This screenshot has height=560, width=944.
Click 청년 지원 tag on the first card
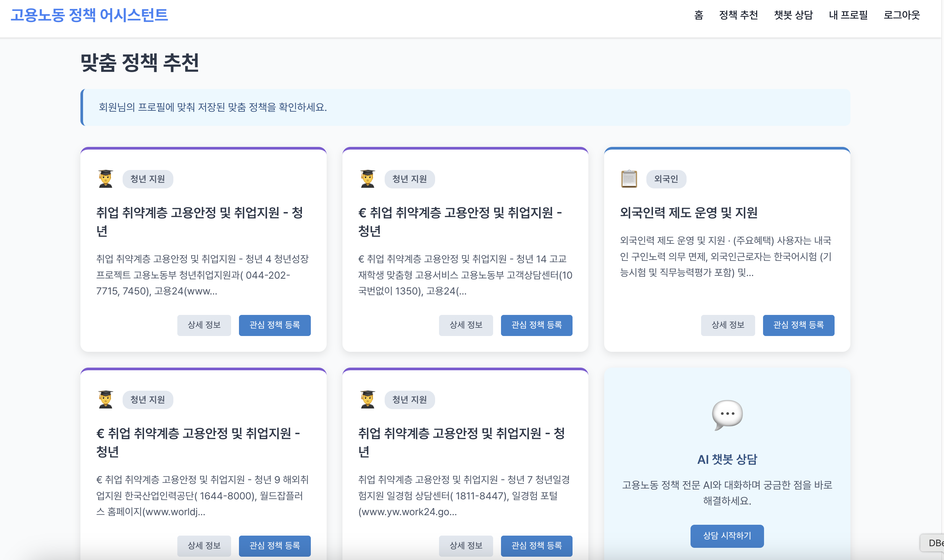148,179
